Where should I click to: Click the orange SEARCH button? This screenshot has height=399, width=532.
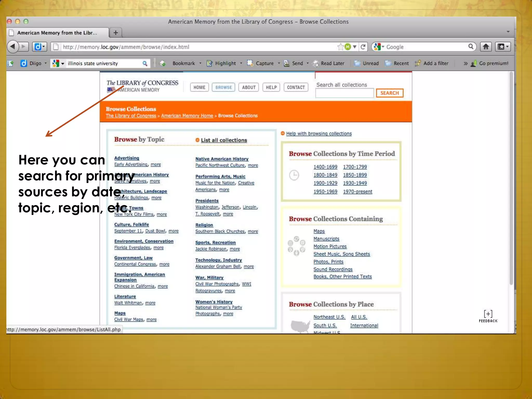389,93
